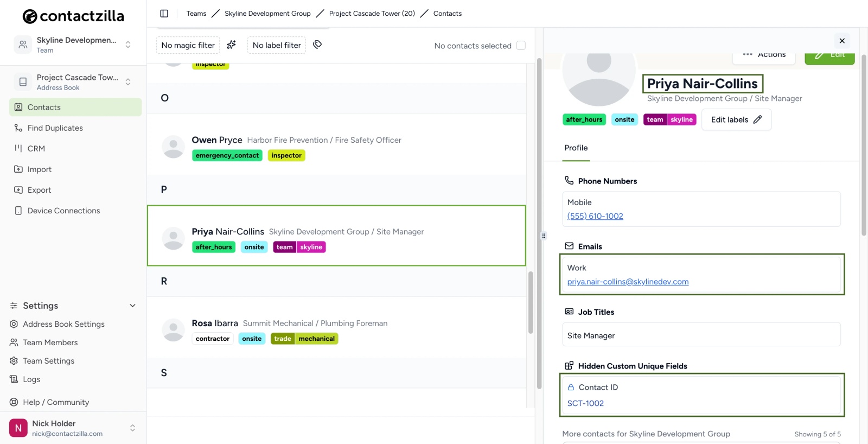
Task: Click the Edit labels button
Action: [737, 119]
